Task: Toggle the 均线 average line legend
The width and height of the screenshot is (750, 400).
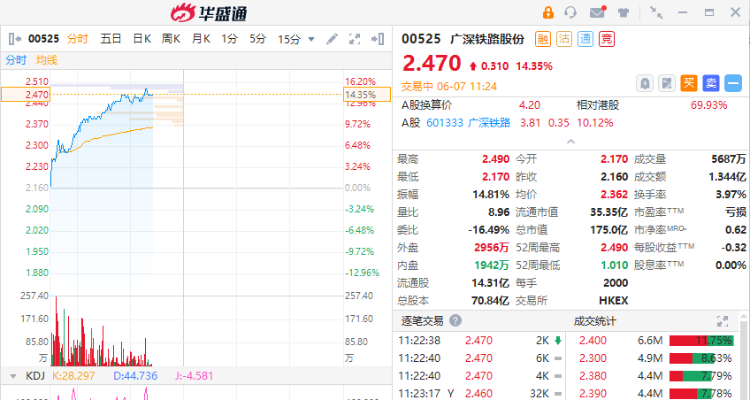Action: pyautogui.click(x=46, y=60)
